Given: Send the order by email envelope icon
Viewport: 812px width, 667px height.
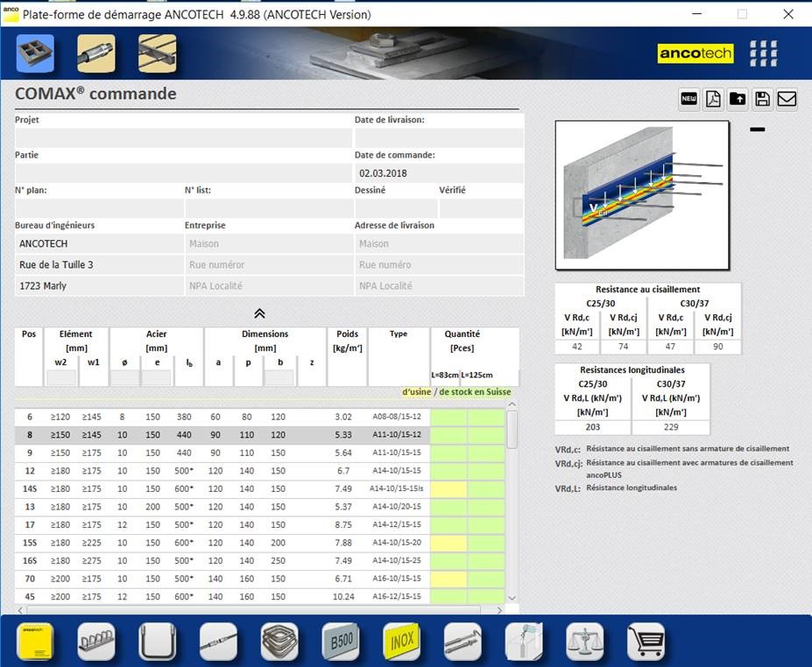Looking at the screenshot, I should click(x=787, y=99).
